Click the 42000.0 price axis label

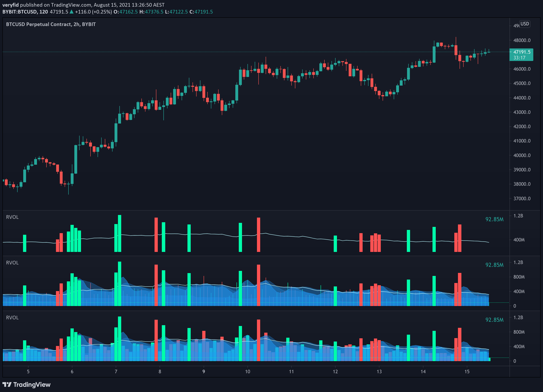(x=522, y=126)
